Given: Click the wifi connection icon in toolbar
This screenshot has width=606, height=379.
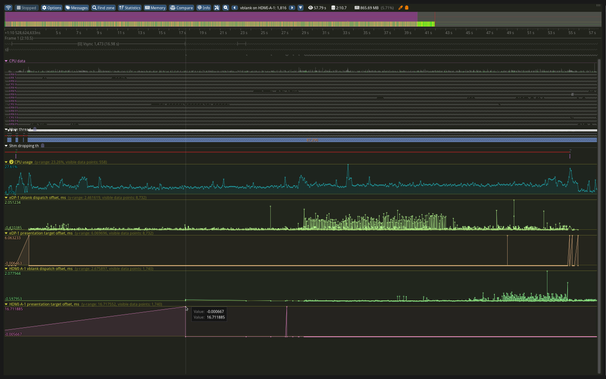Looking at the screenshot, I should click(8, 8).
